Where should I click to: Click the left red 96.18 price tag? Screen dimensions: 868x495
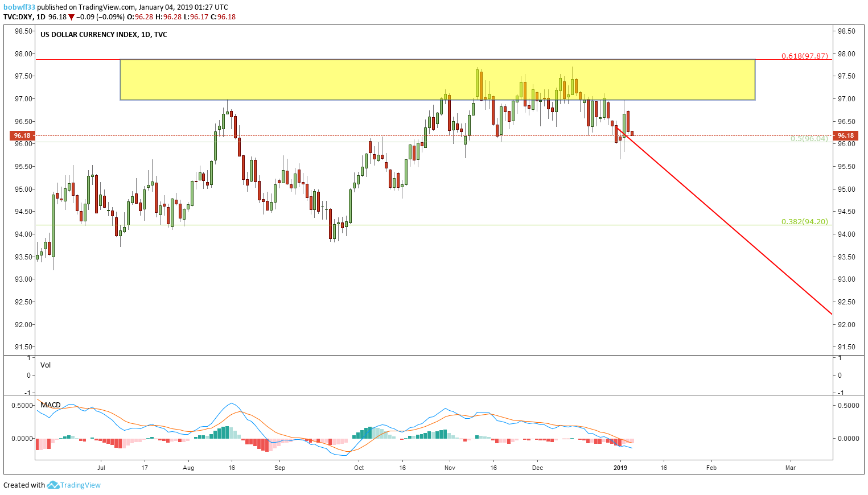[x=22, y=135]
